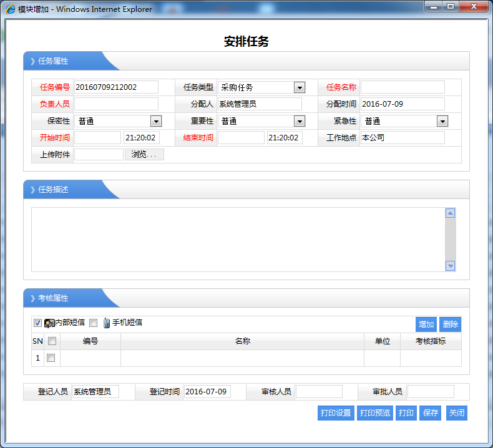The width and height of the screenshot is (493, 448).
Task: Click the Internet Explorer icon in title bar
Action: [x=11, y=9]
